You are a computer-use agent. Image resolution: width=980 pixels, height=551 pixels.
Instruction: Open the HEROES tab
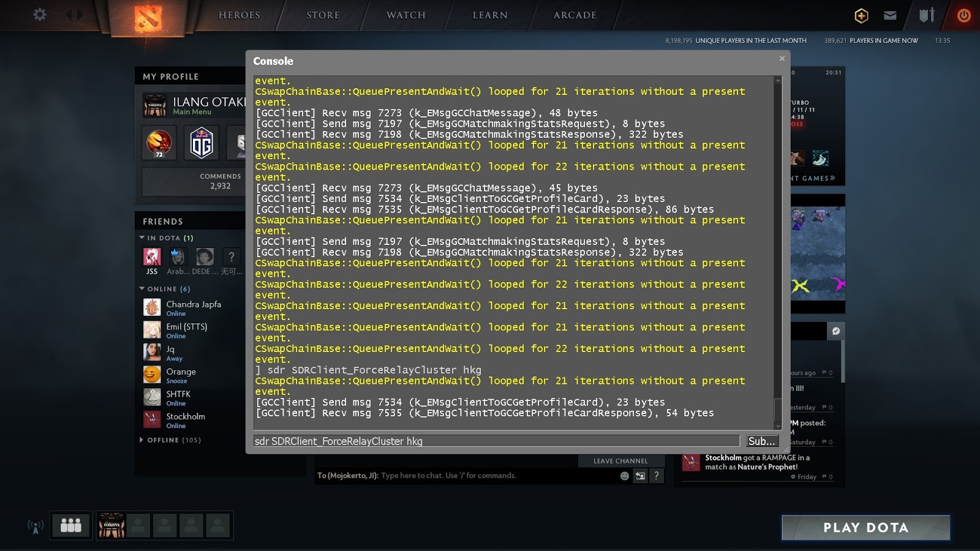tap(239, 15)
